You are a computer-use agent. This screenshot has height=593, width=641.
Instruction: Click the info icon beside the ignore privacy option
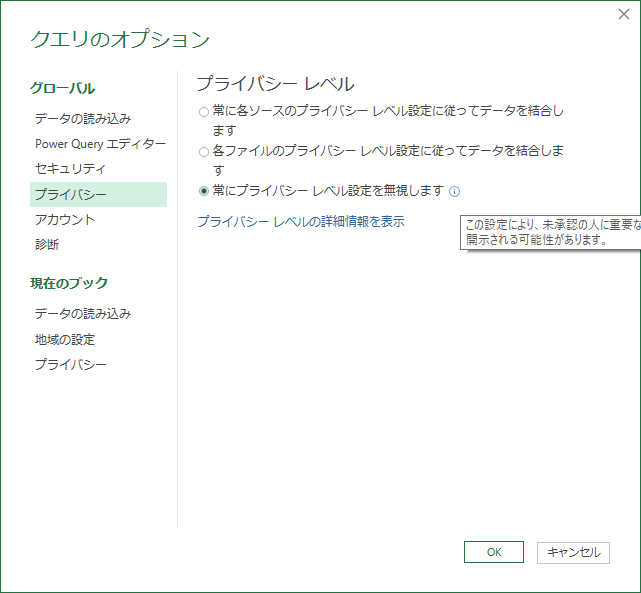454,191
